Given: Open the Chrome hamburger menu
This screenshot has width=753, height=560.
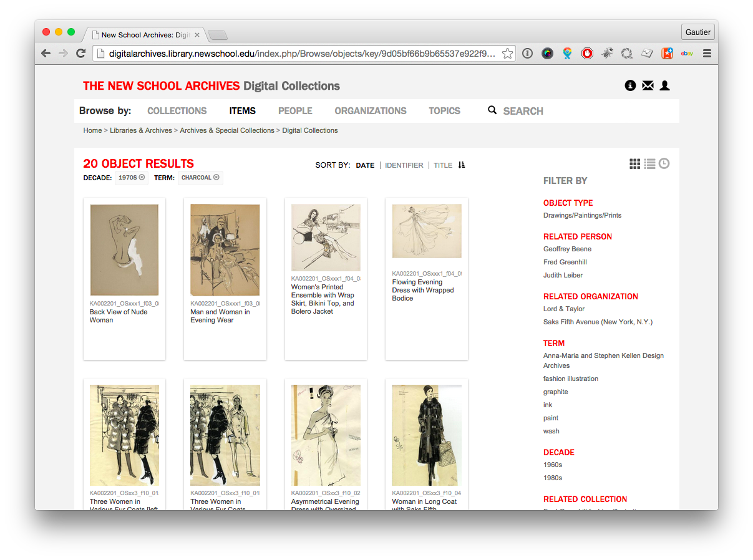Looking at the screenshot, I should coord(707,54).
